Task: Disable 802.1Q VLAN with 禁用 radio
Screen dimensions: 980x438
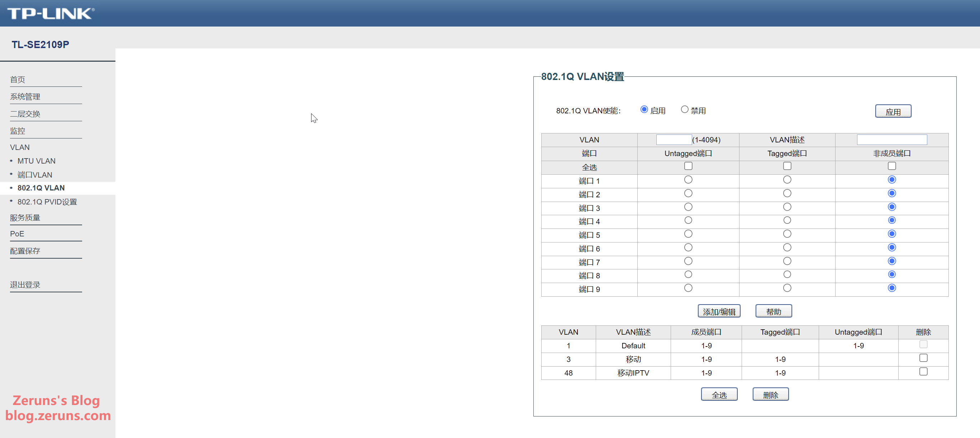Action: 684,110
